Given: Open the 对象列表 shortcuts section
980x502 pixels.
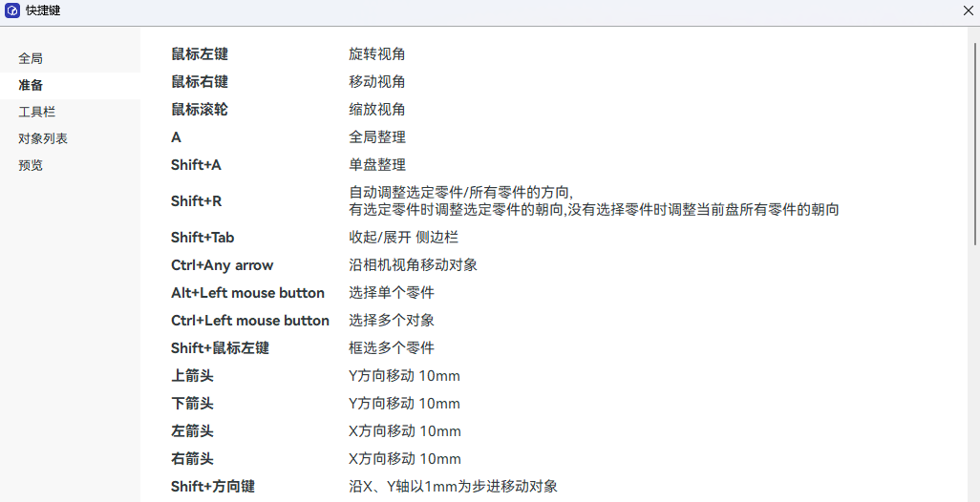Looking at the screenshot, I should tap(43, 138).
